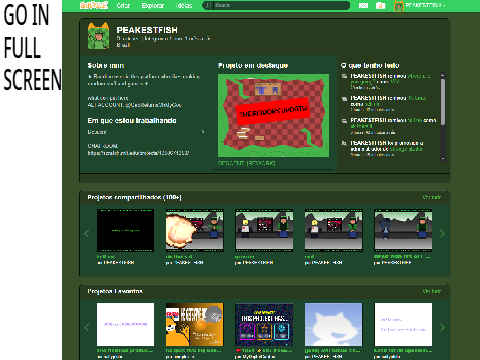Click the search magnifier icon

tap(208, 5)
